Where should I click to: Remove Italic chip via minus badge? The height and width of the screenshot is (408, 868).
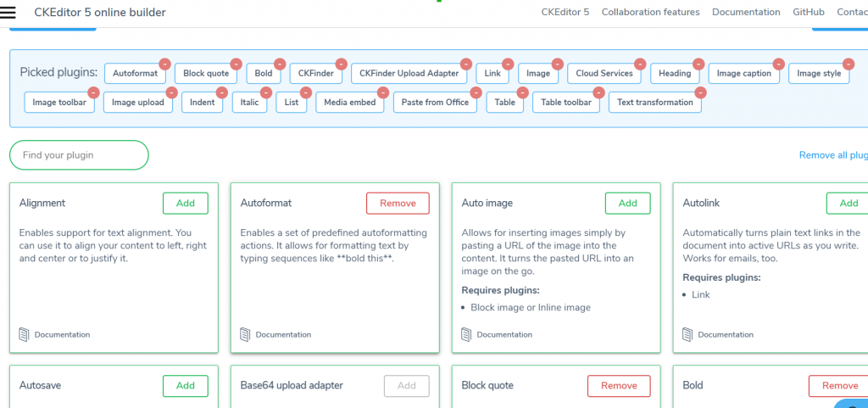266,92
